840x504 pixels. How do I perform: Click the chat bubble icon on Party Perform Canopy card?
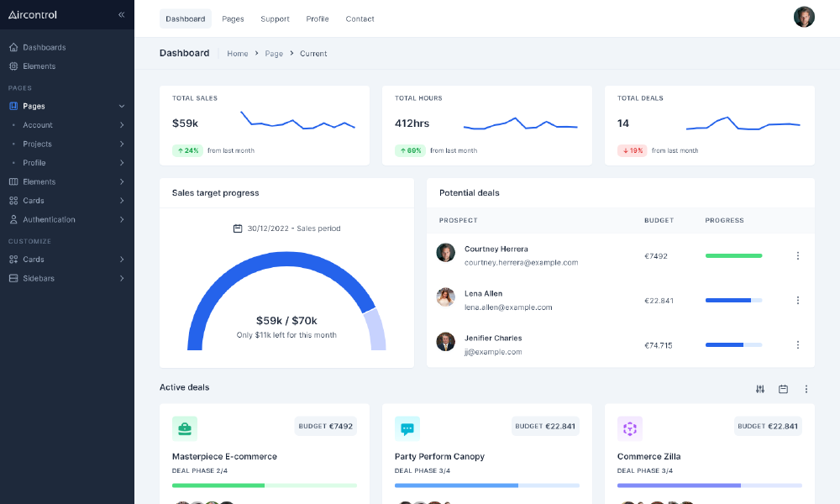pyautogui.click(x=407, y=428)
